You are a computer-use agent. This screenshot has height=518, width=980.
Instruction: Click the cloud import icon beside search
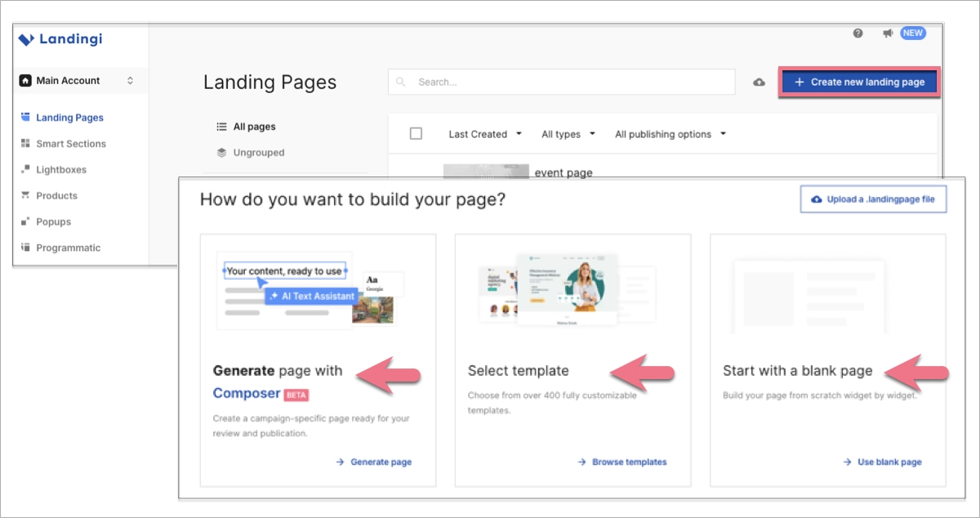pyautogui.click(x=759, y=82)
